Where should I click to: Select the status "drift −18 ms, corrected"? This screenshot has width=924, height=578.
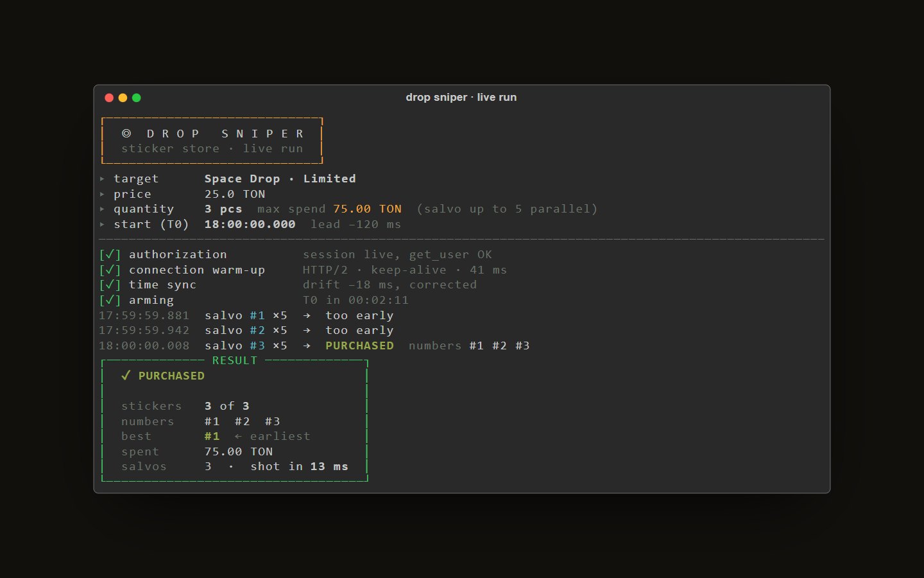(390, 285)
